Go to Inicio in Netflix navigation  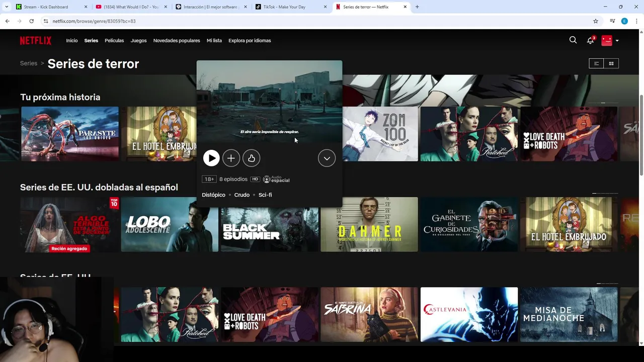pyautogui.click(x=72, y=41)
